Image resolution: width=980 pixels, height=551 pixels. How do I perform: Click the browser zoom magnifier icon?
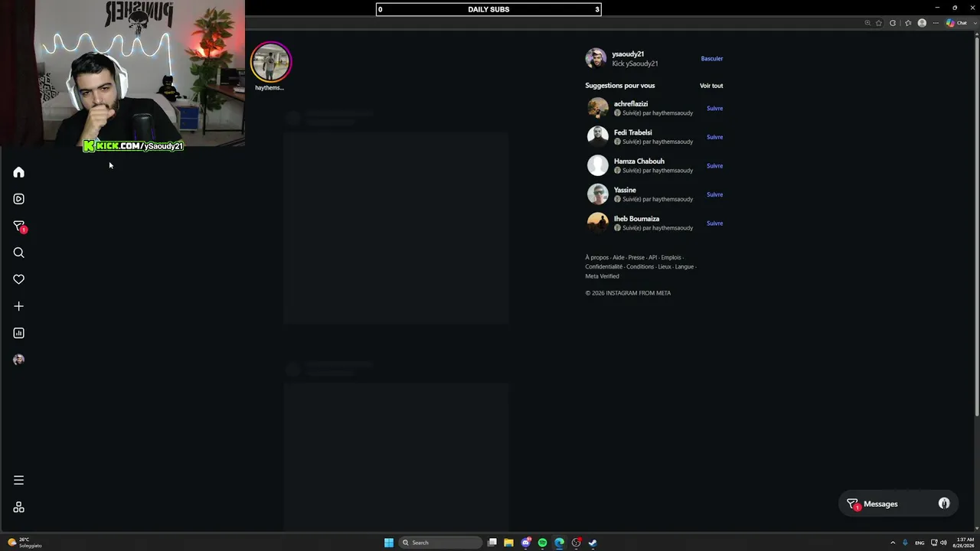867,23
